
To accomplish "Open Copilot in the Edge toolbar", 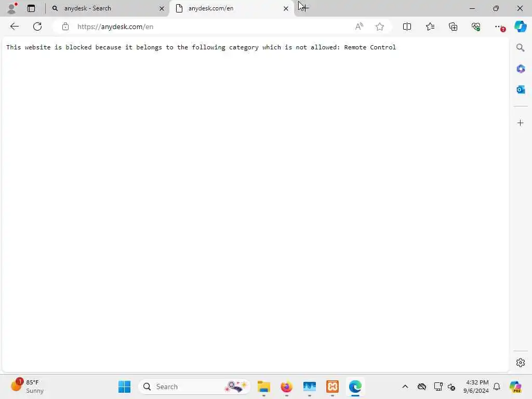I will click(521, 26).
